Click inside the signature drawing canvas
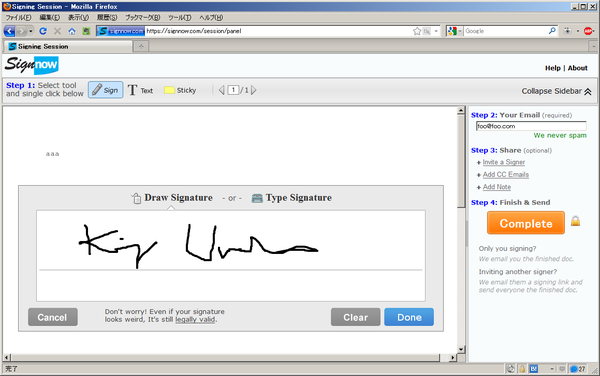Screen dimensions: 600x376 [x=231, y=256]
